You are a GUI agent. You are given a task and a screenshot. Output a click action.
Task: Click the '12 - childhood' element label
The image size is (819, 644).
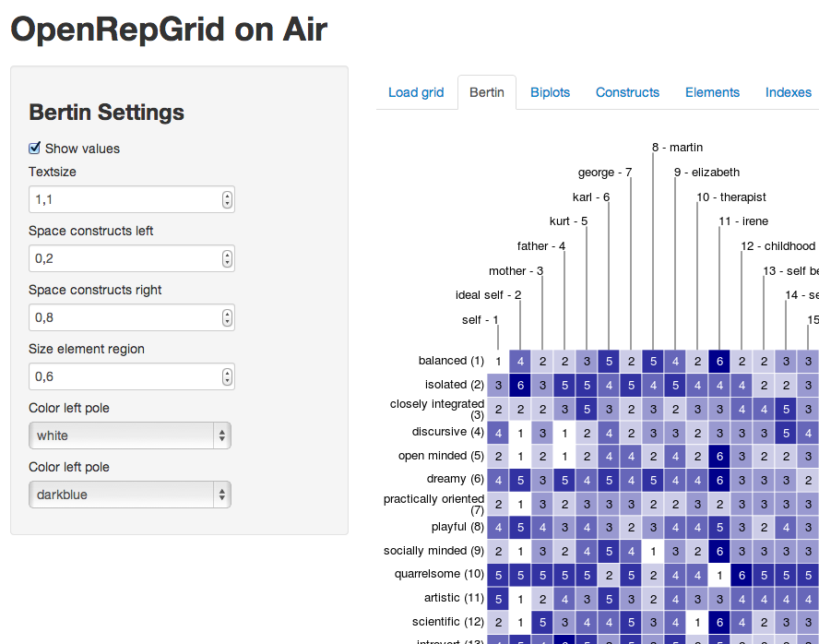(x=777, y=246)
